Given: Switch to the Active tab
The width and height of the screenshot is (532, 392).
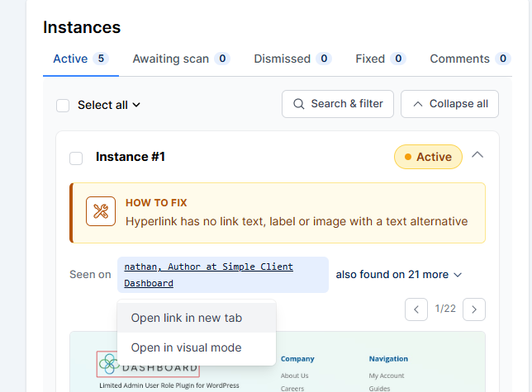Looking at the screenshot, I should coord(81,59).
